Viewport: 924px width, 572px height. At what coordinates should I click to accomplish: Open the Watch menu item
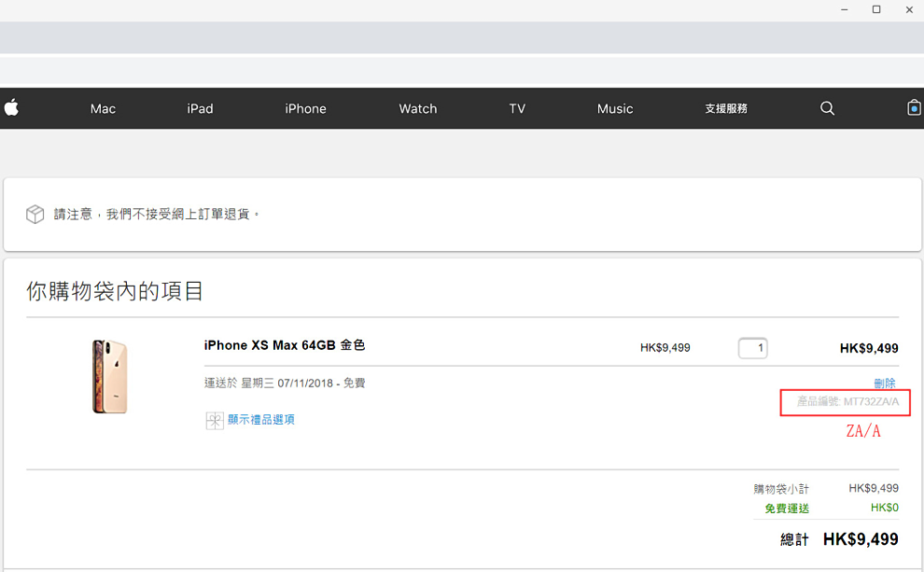[x=418, y=109]
